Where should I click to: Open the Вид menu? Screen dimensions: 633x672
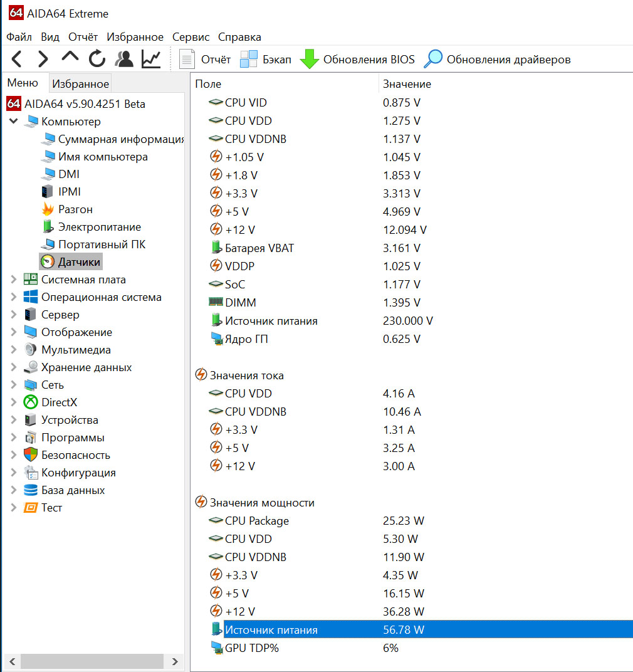click(50, 37)
